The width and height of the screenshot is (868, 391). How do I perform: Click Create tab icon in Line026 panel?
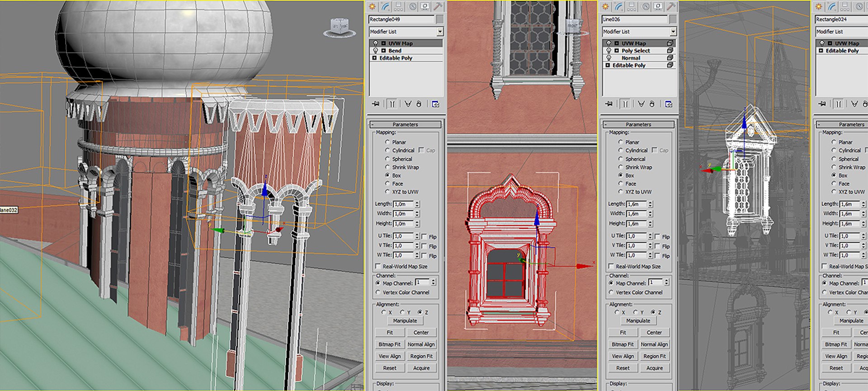(x=606, y=6)
